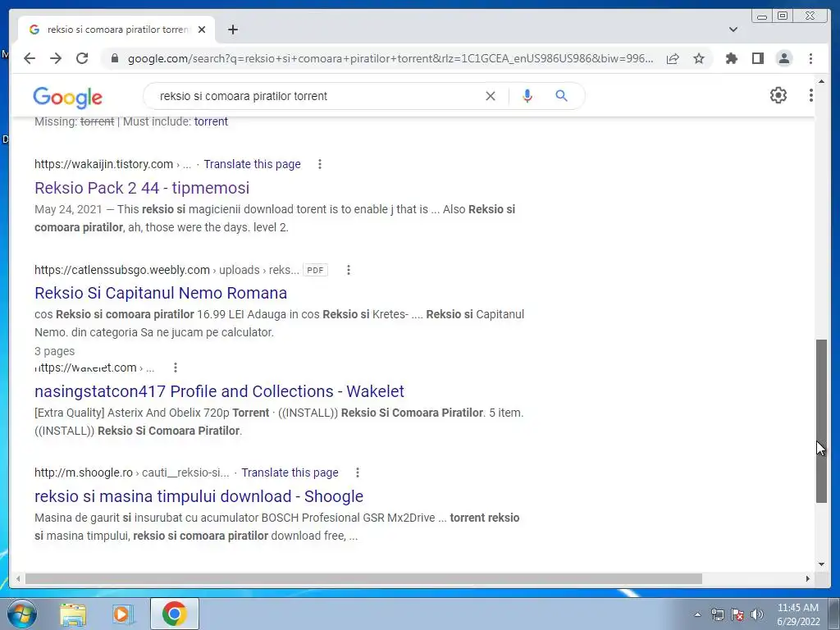This screenshot has height=630, width=840.
Task: Translate the wakaijin.tistory.com page
Action: tap(252, 164)
